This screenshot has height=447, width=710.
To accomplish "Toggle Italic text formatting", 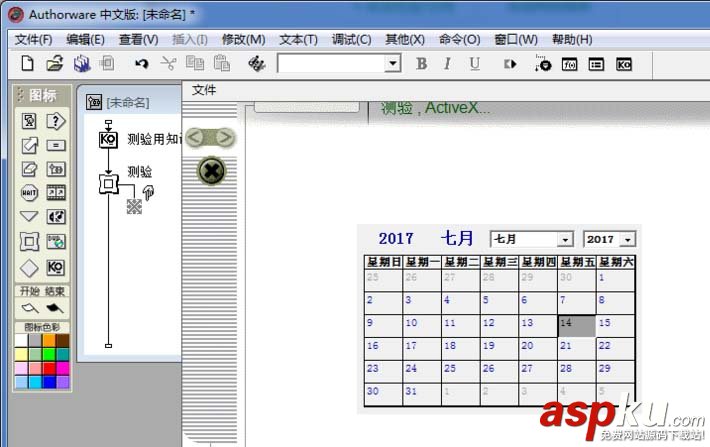I will click(447, 64).
